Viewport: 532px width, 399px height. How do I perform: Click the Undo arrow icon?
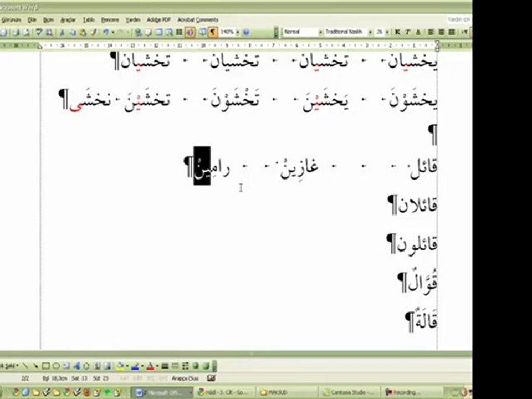tap(106, 32)
